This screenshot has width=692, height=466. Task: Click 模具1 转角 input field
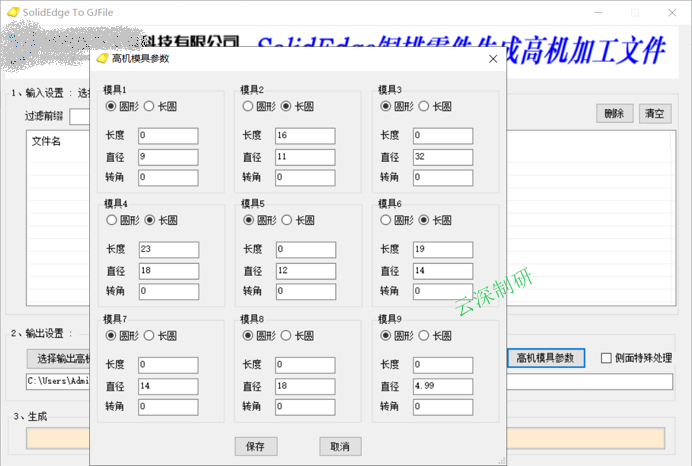pyautogui.click(x=168, y=177)
